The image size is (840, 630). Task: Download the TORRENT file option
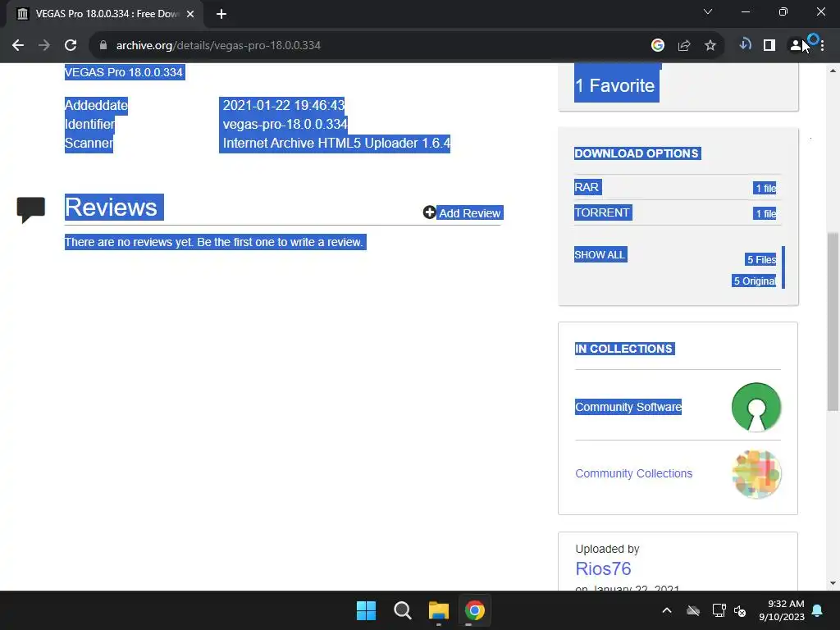click(603, 212)
